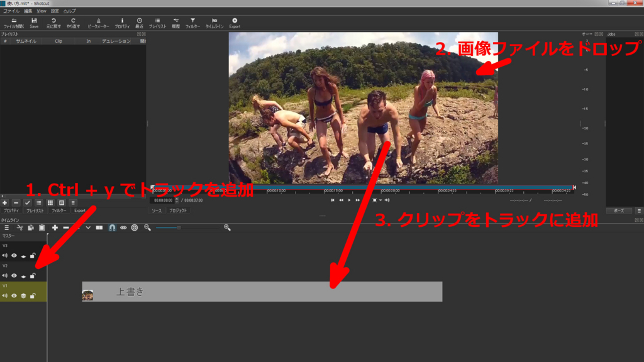This screenshot has width=644, height=362.
Task: Toggle compositing layers icon on track V1
Action: tap(23, 295)
